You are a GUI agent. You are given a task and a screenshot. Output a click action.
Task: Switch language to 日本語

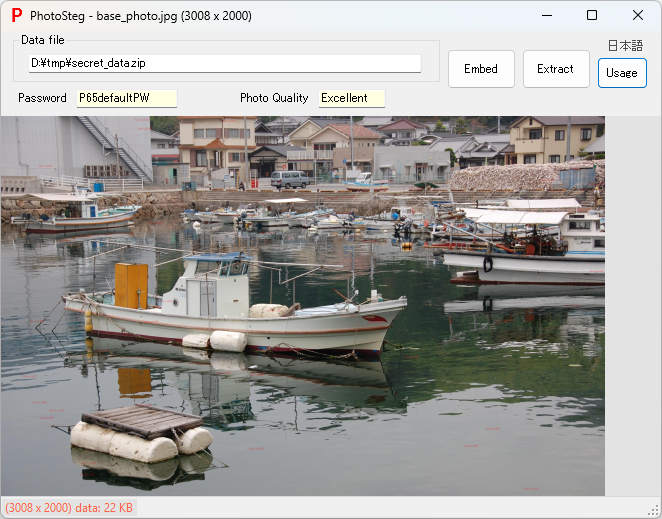pyautogui.click(x=625, y=45)
